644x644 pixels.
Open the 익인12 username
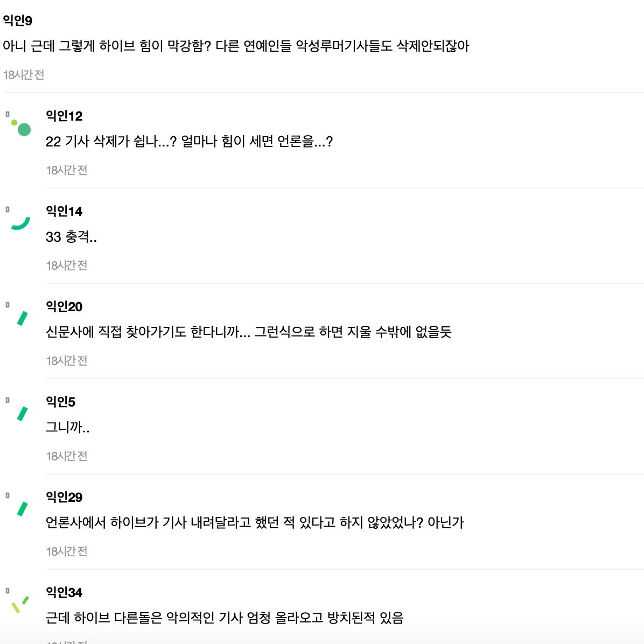(x=64, y=116)
